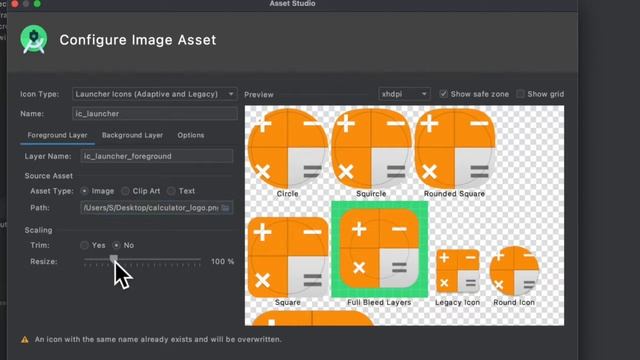
Task: Click the red close window button
Action: coord(15,4)
